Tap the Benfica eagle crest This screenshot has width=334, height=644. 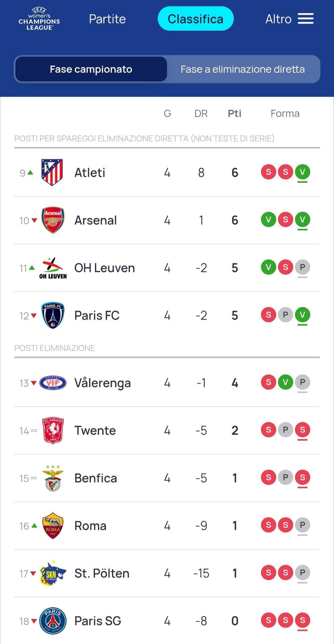coord(53,478)
